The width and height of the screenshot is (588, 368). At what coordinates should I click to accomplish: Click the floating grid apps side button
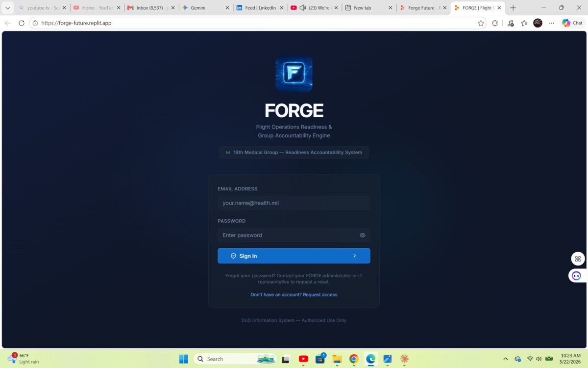click(x=578, y=259)
